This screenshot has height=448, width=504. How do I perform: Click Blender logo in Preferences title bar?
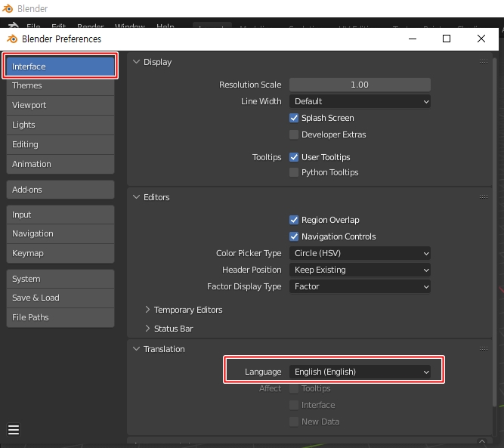[12, 39]
